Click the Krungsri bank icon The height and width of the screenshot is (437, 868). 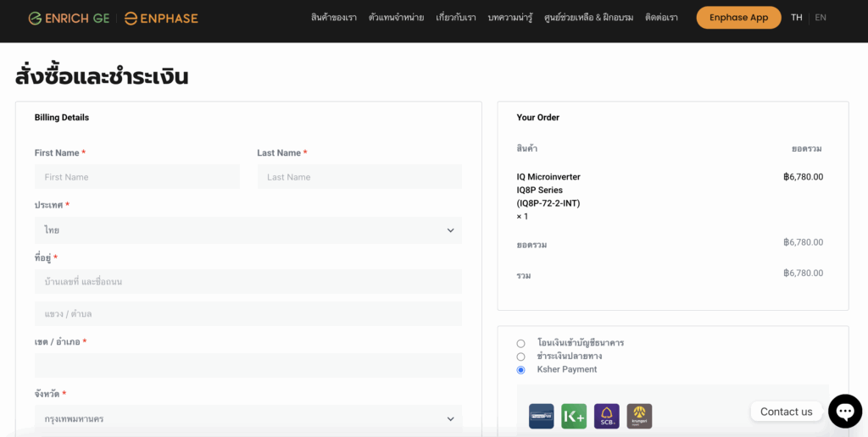tap(639, 416)
